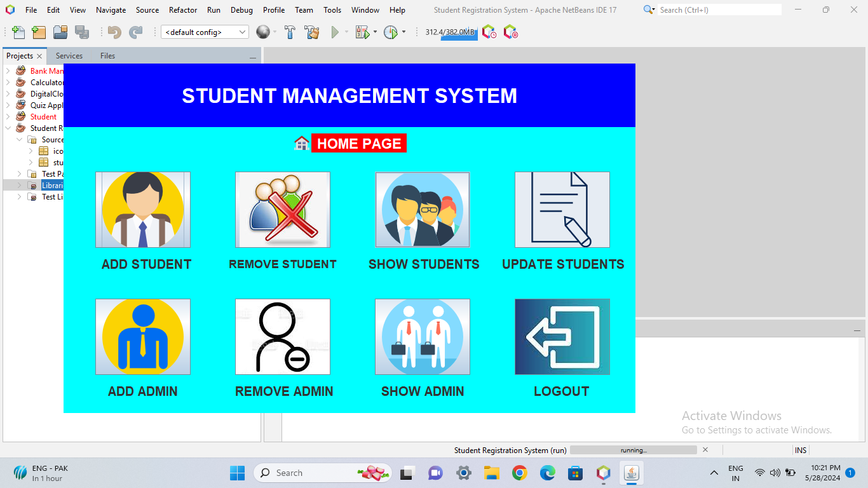Expand the Quiz Application project node
This screenshot has height=488, width=868.
(8, 105)
